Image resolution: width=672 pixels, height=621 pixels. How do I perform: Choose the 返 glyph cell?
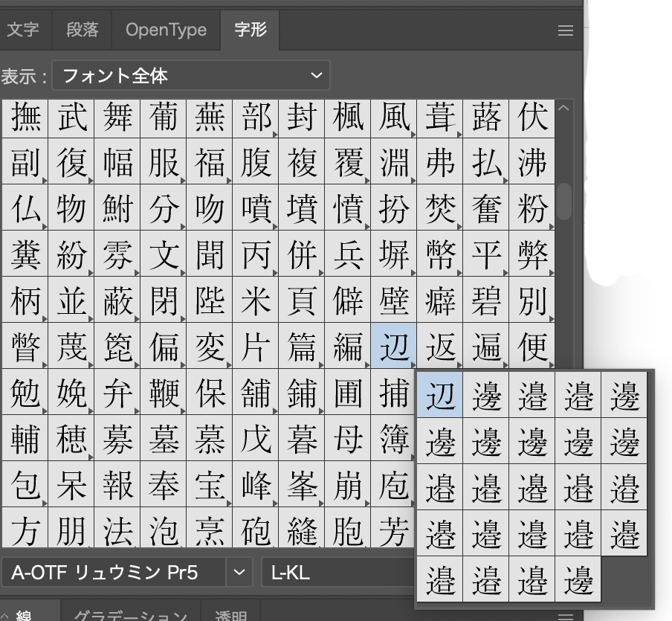tap(439, 347)
